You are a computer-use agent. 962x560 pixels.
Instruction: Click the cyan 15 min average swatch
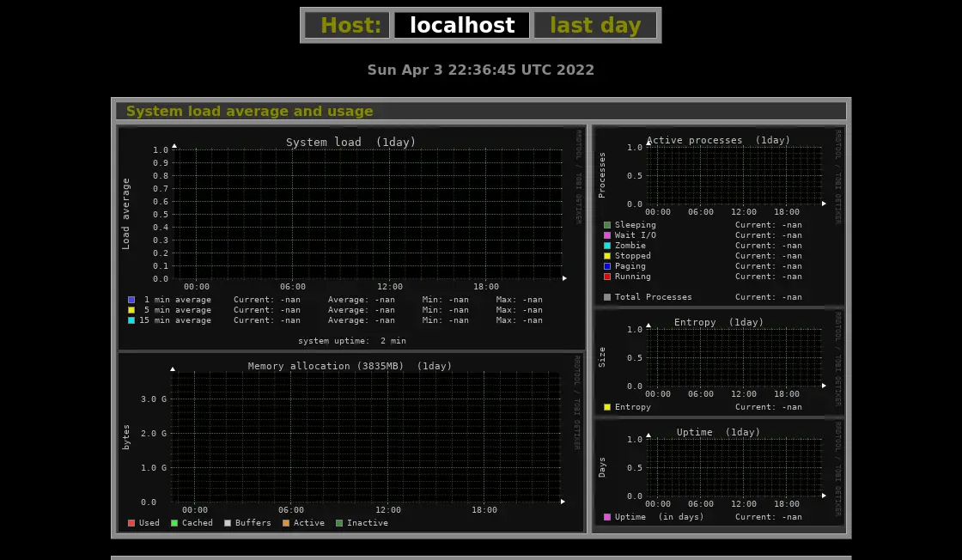tap(131, 320)
